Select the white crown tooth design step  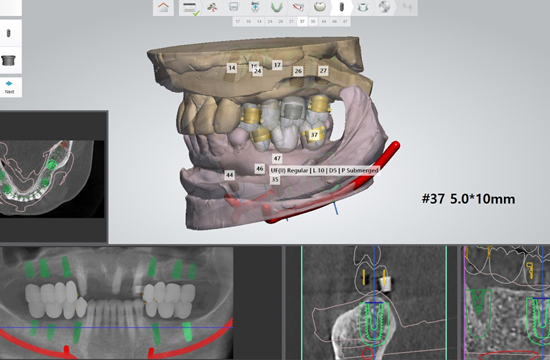tap(320, 7)
